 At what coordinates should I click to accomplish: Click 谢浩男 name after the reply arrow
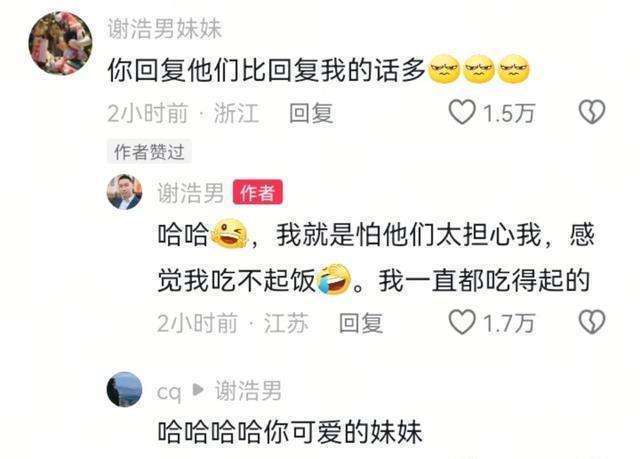(x=248, y=391)
